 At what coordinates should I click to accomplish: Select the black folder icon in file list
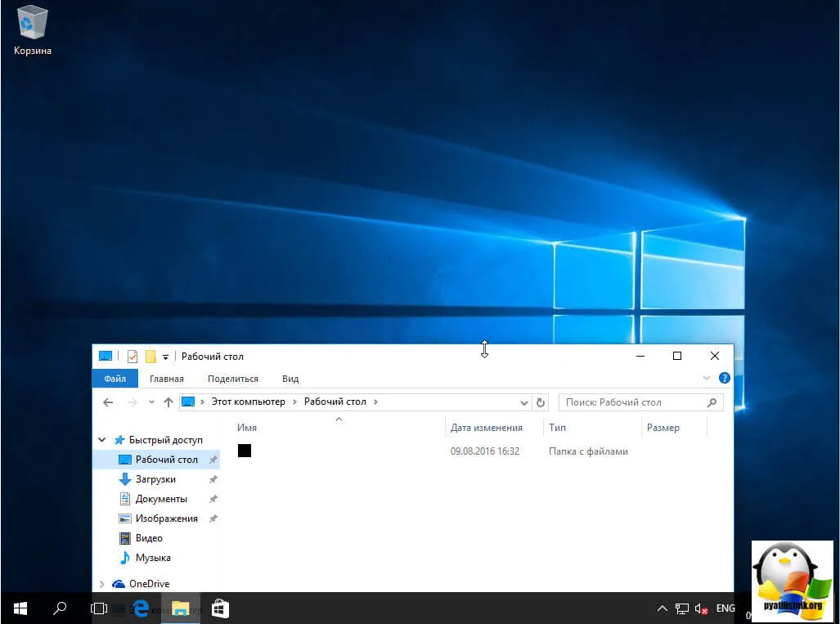coord(245,451)
